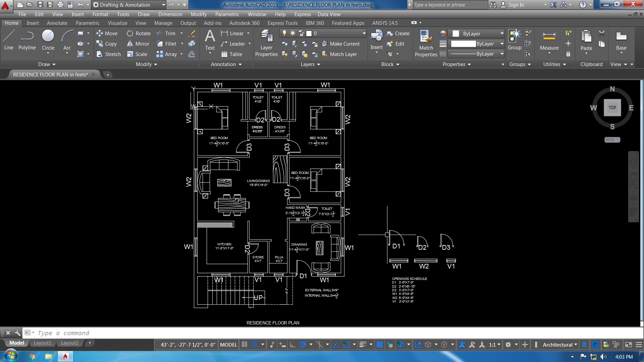Open the Dimension menu
This screenshot has width=644, height=362.
coord(170,14)
